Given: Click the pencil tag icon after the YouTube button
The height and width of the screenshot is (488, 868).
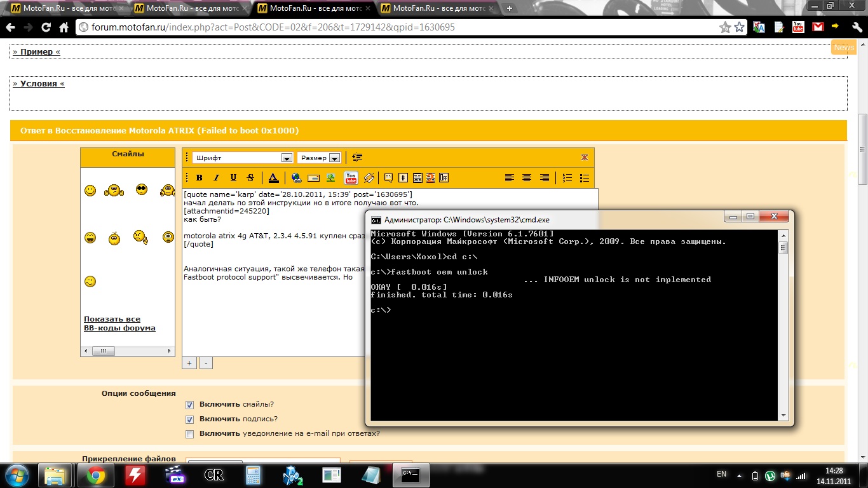Looking at the screenshot, I should point(369,178).
